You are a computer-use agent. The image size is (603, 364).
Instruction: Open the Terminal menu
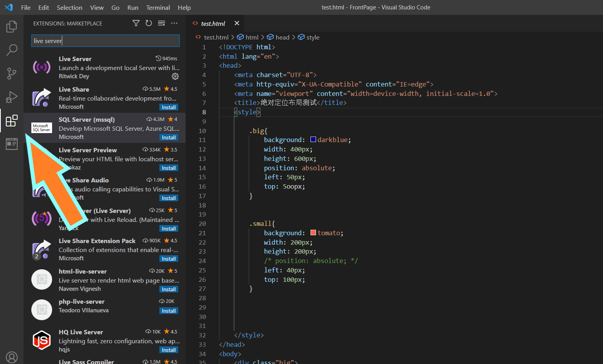coord(158,7)
